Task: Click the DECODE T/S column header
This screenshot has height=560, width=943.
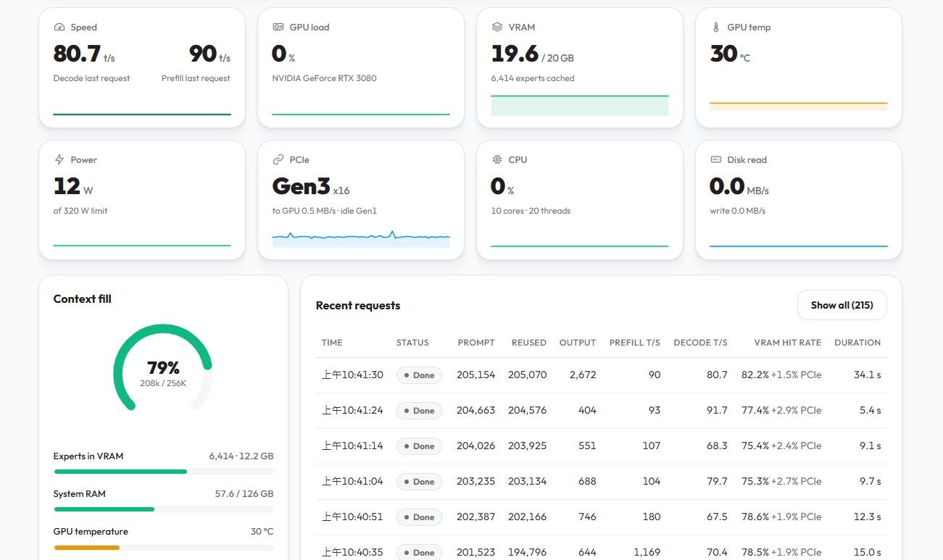Action: 700,343
